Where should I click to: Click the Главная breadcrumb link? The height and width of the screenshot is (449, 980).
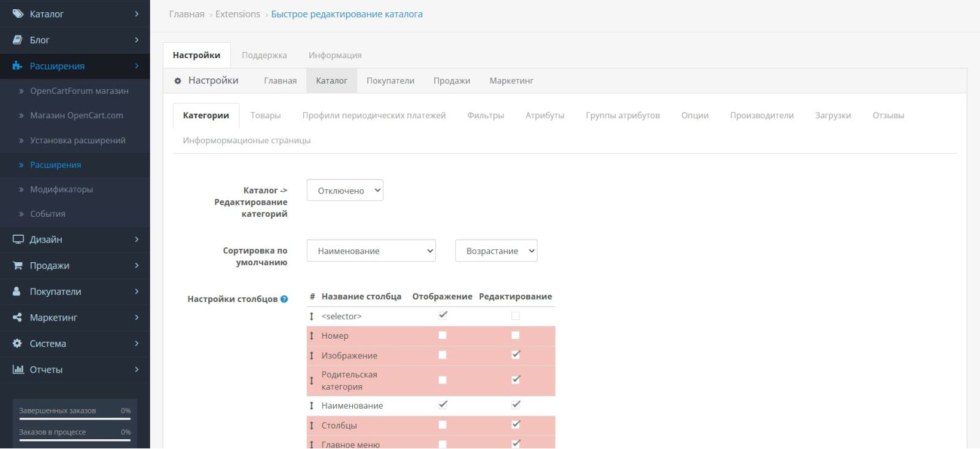pyautogui.click(x=187, y=14)
